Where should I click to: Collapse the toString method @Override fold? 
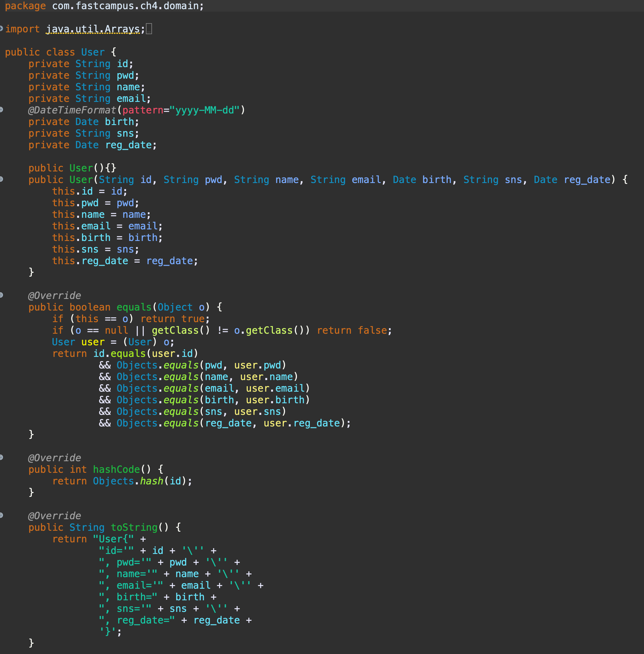[1, 516]
